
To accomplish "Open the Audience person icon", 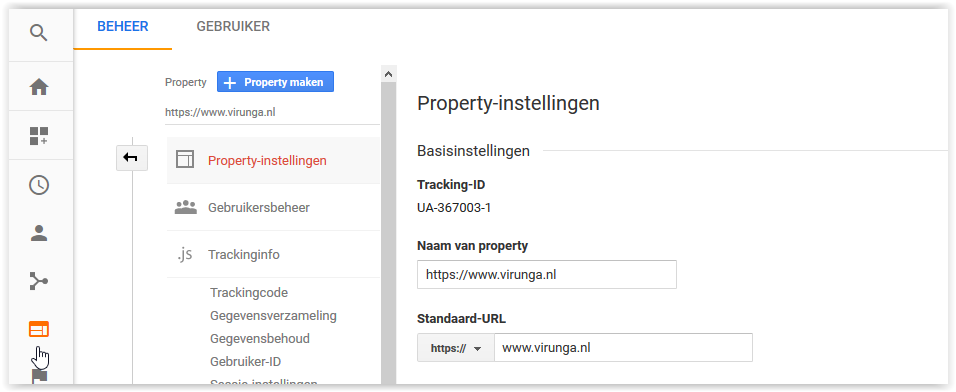I will coord(39,233).
